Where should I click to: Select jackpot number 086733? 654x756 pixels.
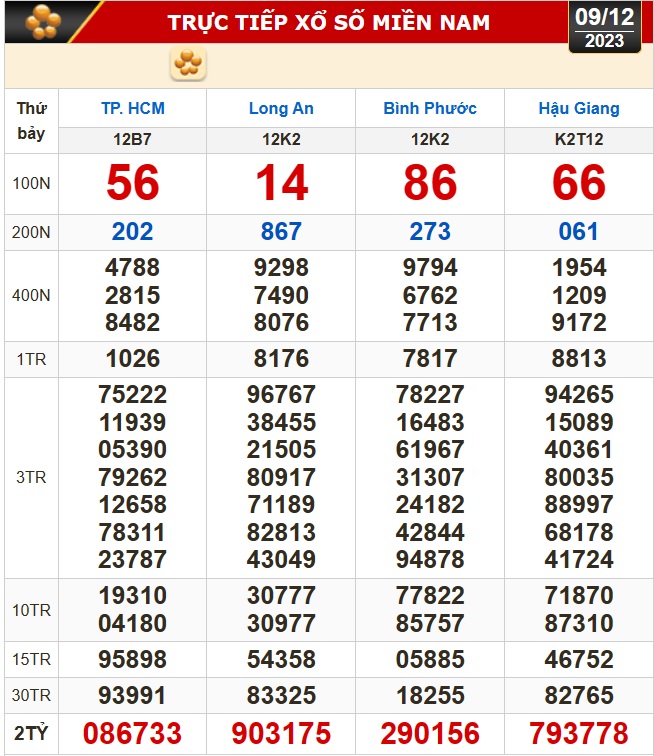(x=133, y=733)
